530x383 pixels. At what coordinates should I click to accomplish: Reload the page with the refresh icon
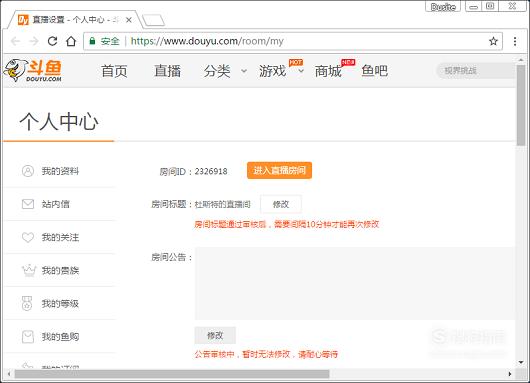coord(52,41)
